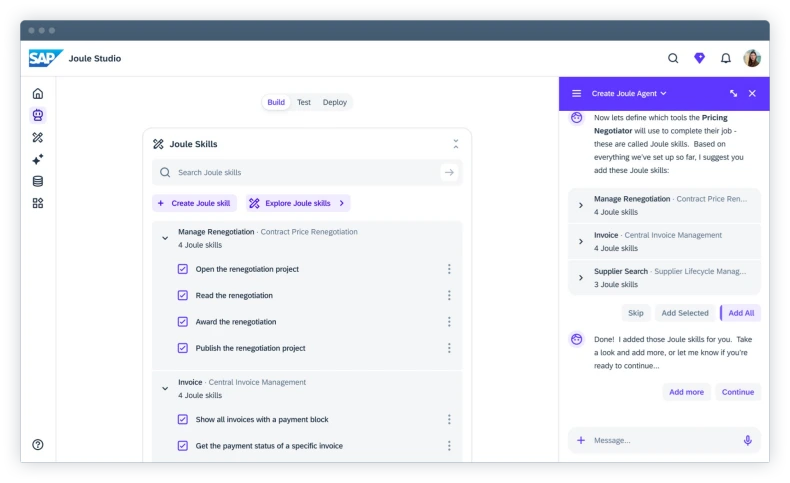Collapse the Manage Renegotiation group in Joule Skills

click(165, 238)
